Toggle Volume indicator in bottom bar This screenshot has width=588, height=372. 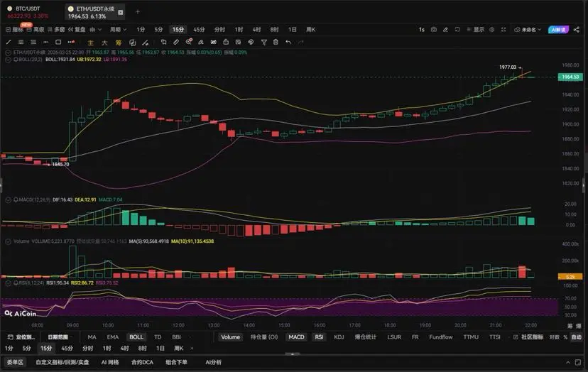click(230, 337)
